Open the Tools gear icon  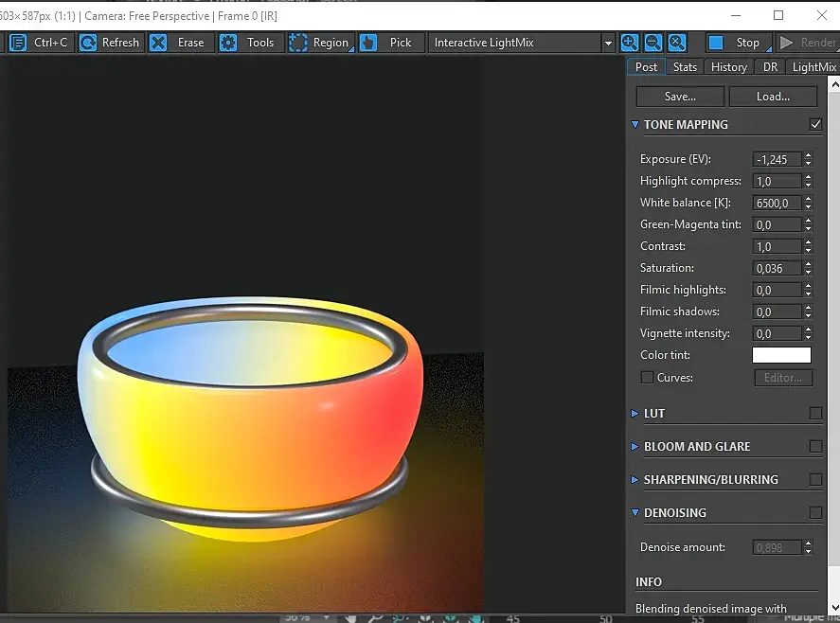tap(228, 43)
